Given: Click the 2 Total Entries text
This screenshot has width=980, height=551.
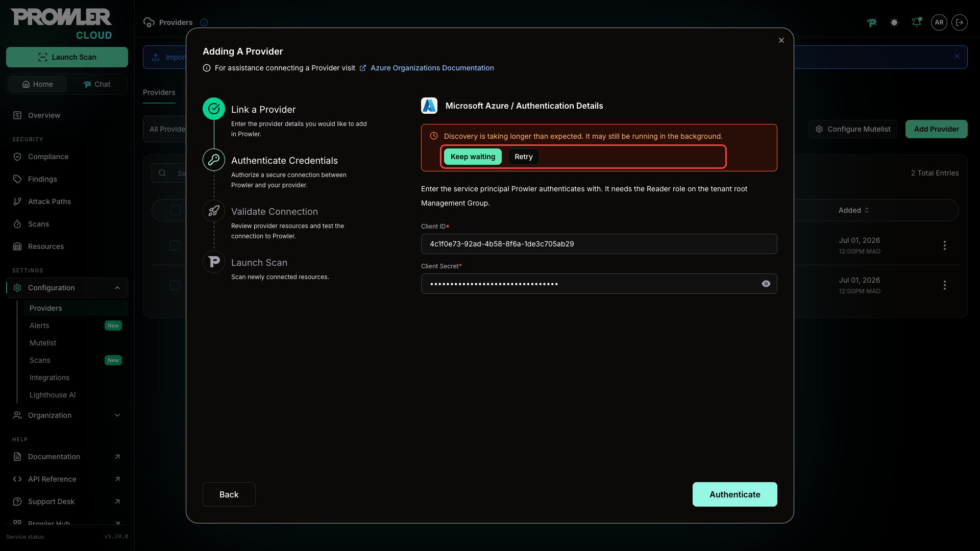Looking at the screenshot, I should pyautogui.click(x=935, y=173).
